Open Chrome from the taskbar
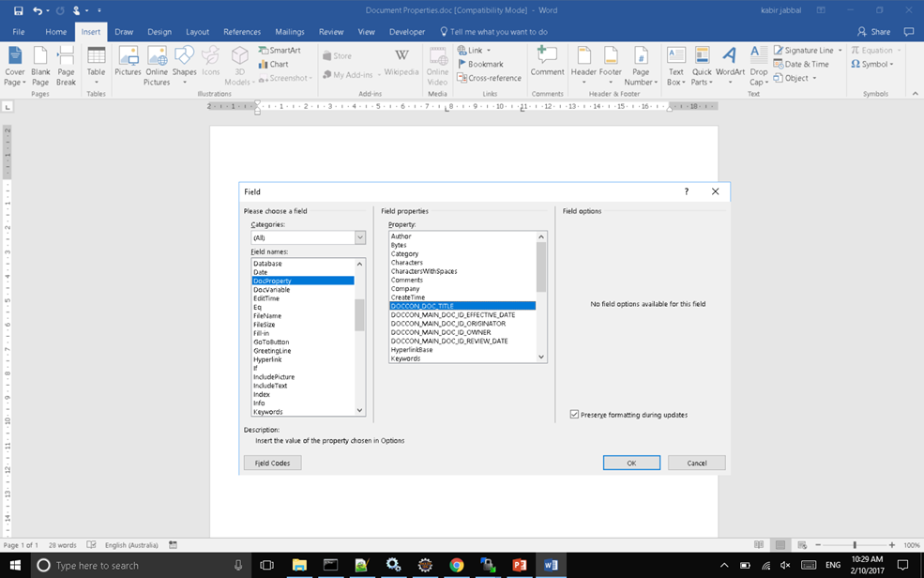 tap(456, 565)
